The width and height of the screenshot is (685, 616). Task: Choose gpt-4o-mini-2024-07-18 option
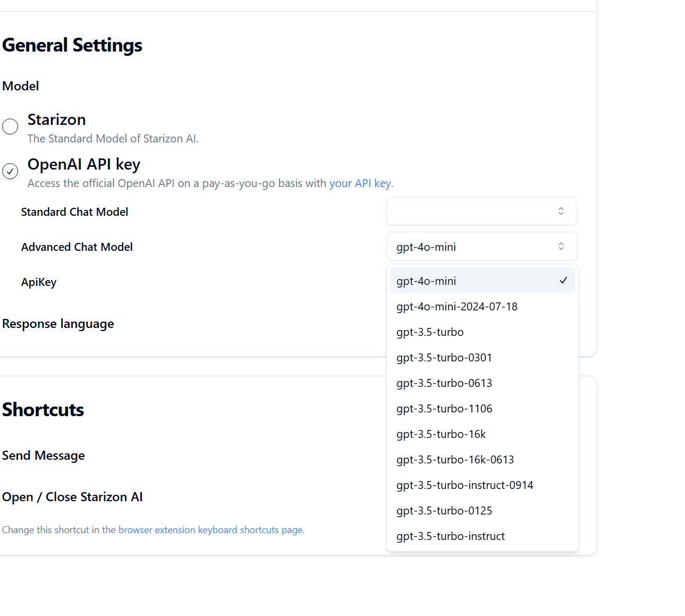(x=482, y=306)
